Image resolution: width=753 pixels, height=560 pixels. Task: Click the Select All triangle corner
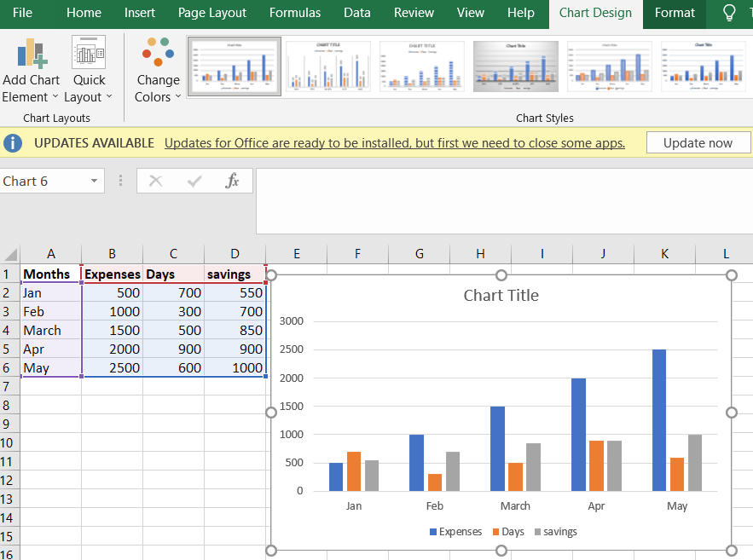click(x=11, y=254)
